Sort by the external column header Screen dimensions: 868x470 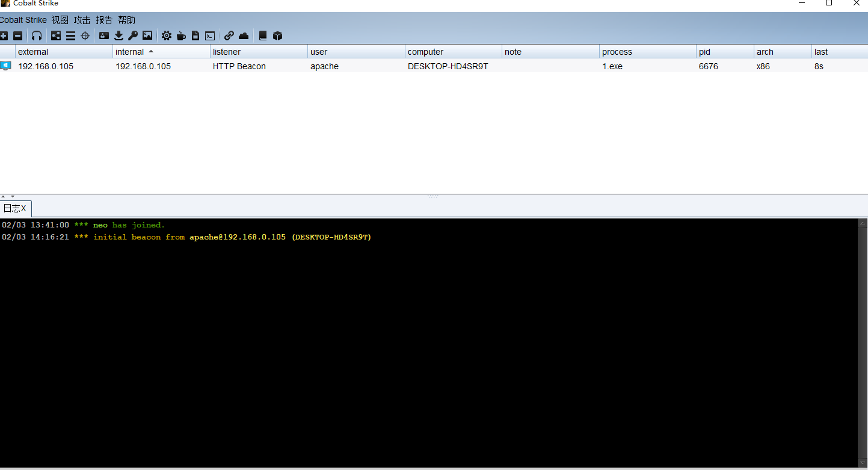click(x=64, y=52)
